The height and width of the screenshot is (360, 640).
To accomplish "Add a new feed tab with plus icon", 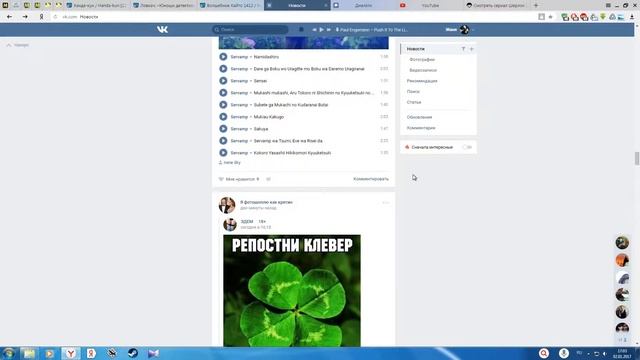I will click(x=471, y=49).
